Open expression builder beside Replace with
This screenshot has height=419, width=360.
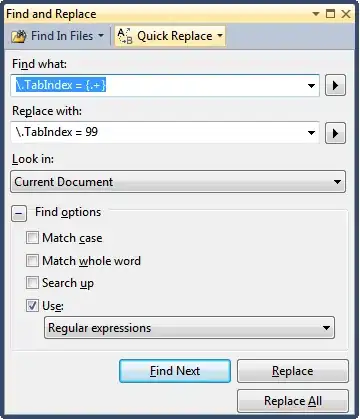coord(335,133)
